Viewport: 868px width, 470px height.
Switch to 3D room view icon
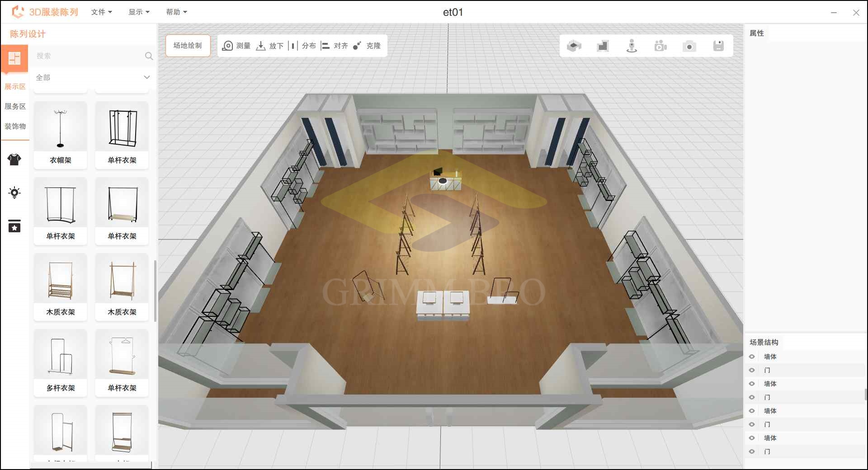[x=574, y=46]
